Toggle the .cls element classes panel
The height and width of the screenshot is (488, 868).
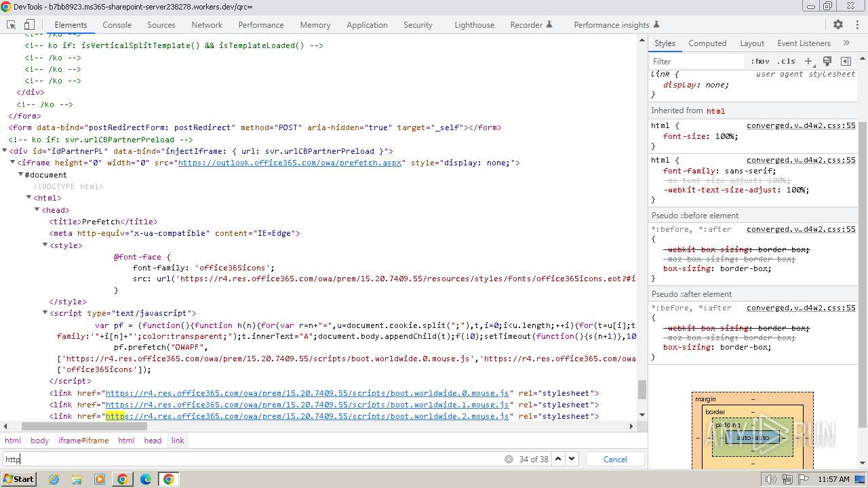[x=786, y=61]
